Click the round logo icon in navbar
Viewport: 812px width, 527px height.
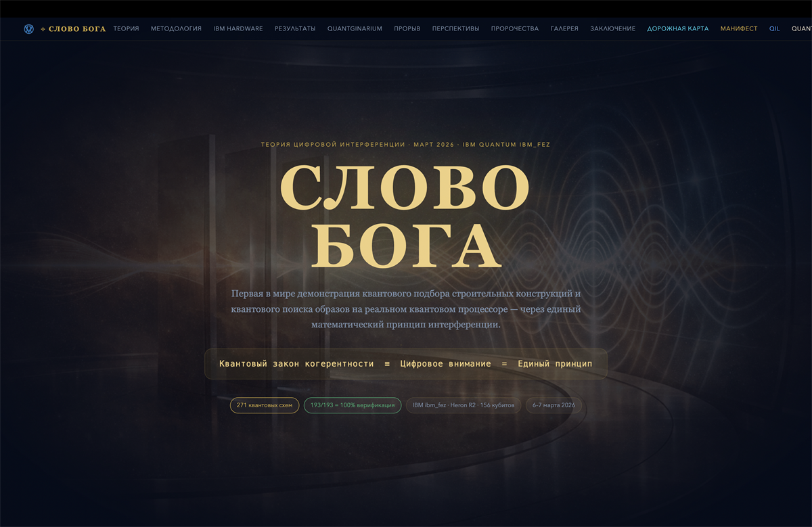(29, 29)
